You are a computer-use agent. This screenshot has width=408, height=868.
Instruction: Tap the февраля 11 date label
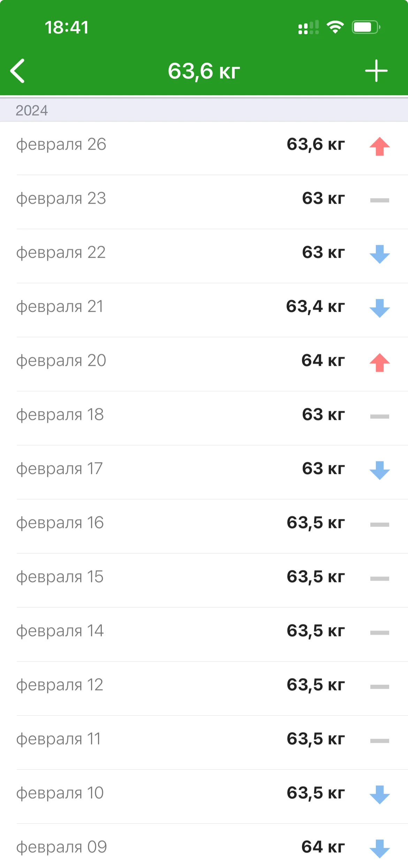pos(59,739)
